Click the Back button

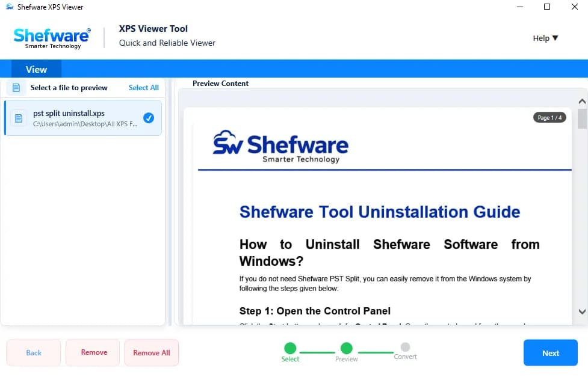tap(34, 353)
